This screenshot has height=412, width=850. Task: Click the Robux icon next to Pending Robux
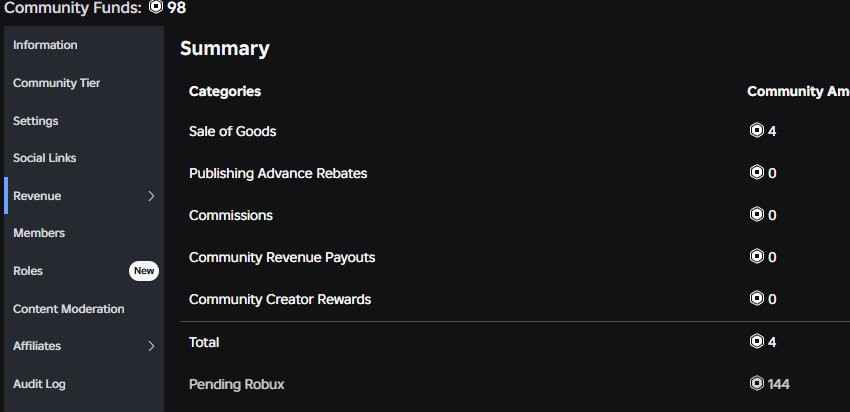pyautogui.click(x=757, y=383)
